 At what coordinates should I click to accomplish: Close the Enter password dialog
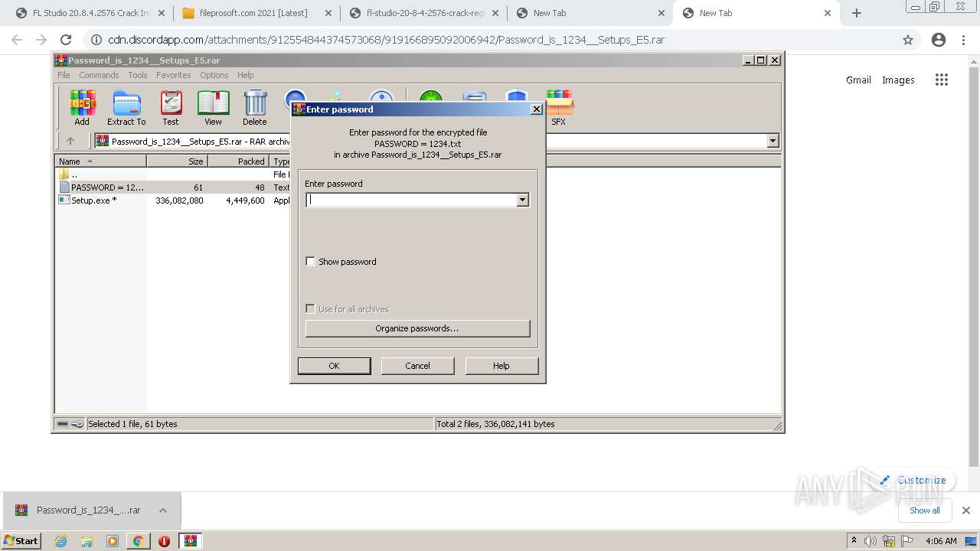pyautogui.click(x=537, y=109)
